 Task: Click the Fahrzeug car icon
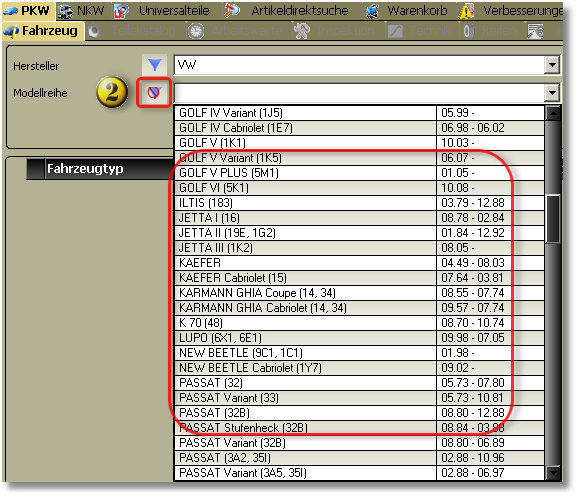point(11,32)
